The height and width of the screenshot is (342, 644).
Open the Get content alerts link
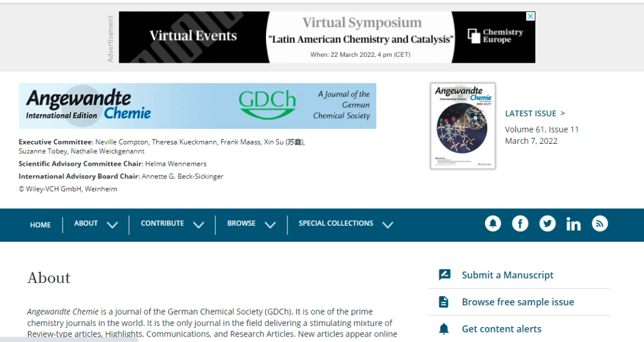point(501,329)
